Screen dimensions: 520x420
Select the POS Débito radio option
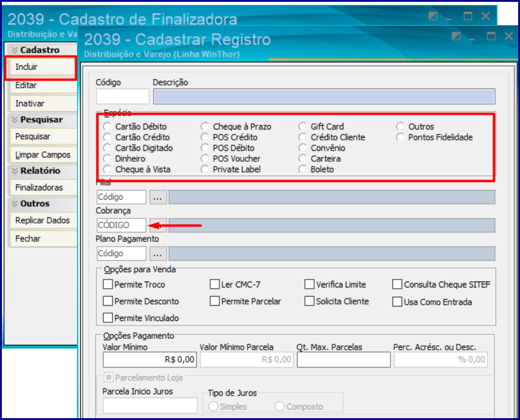pos(205,148)
